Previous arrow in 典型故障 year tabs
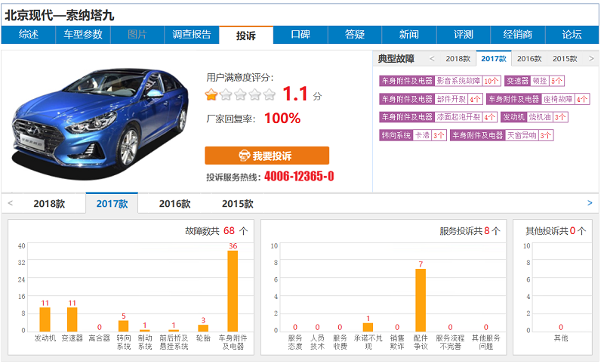The height and width of the screenshot is (364, 604). (x=432, y=59)
